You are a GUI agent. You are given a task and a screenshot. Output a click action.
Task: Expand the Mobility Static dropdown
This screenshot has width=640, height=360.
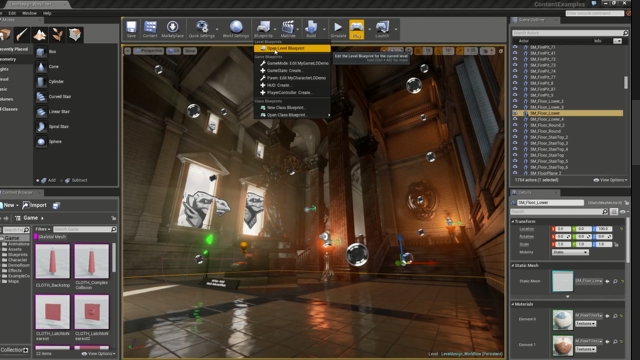point(570,252)
